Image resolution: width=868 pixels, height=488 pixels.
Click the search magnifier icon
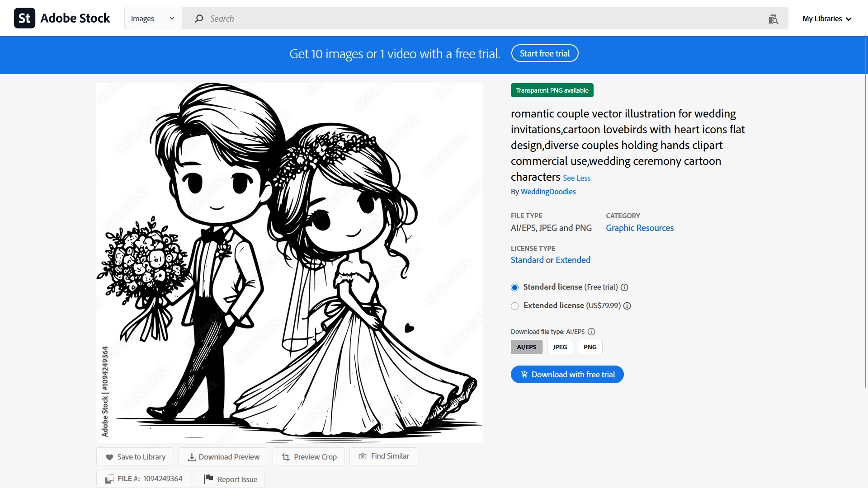pos(199,19)
